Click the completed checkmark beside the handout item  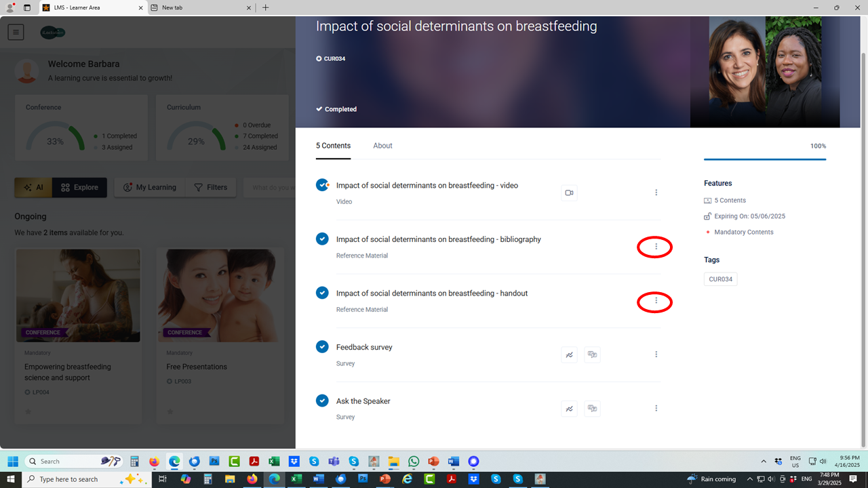[x=322, y=293]
